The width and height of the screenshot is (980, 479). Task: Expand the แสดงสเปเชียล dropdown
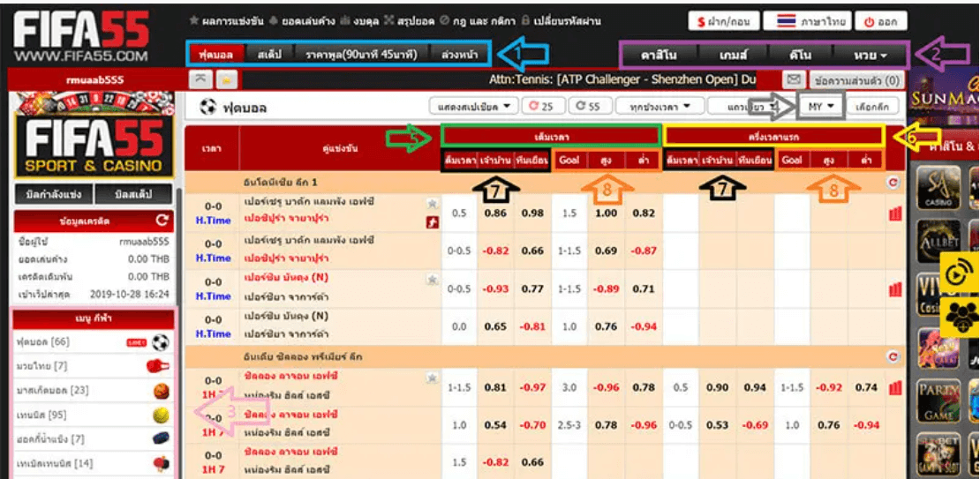(474, 107)
